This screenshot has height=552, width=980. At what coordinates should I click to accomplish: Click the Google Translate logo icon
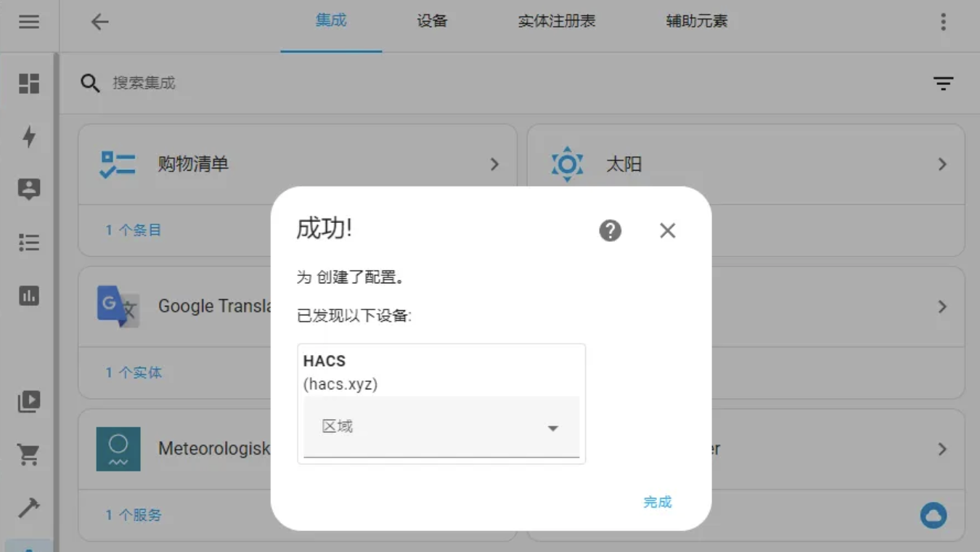pyautogui.click(x=118, y=306)
